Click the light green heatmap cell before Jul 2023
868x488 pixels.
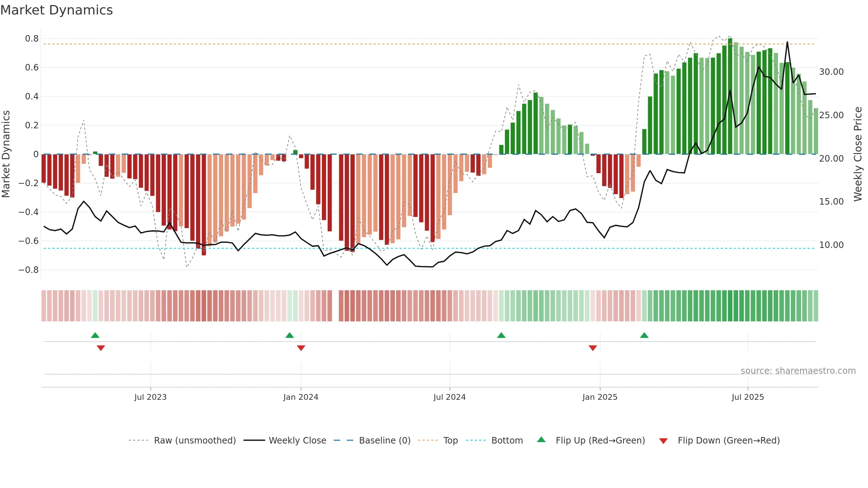coord(95,306)
